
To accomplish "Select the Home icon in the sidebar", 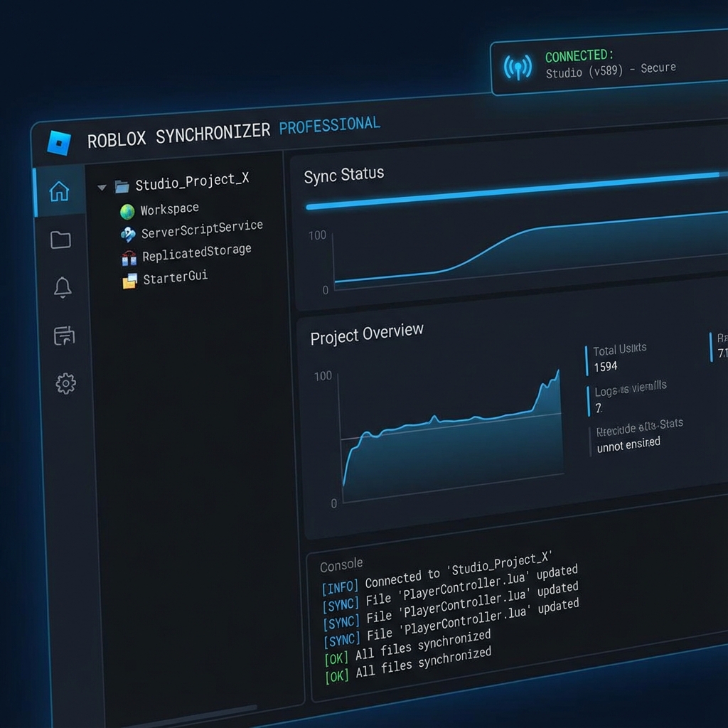I will [x=60, y=191].
